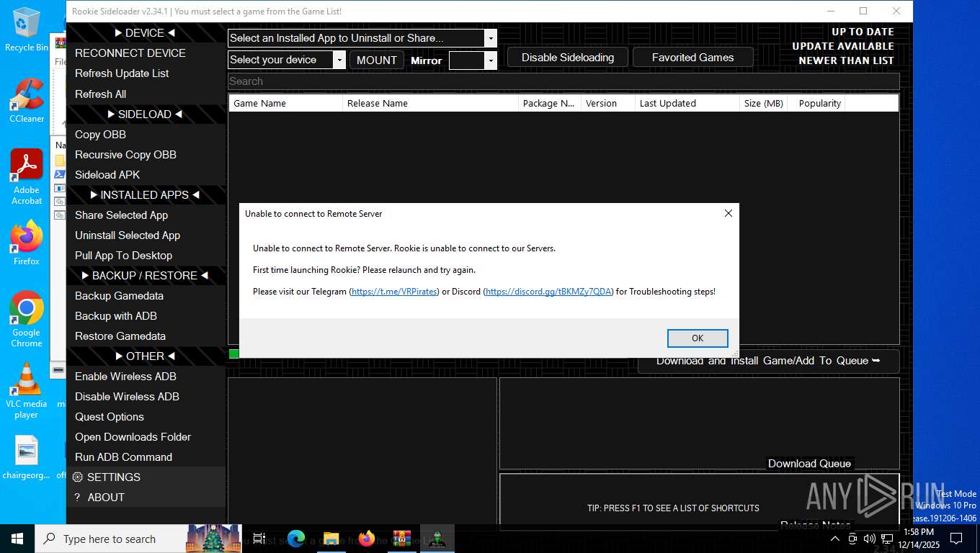
Task: Open Microsoft Edge from taskbar
Action: click(x=296, y=539)
